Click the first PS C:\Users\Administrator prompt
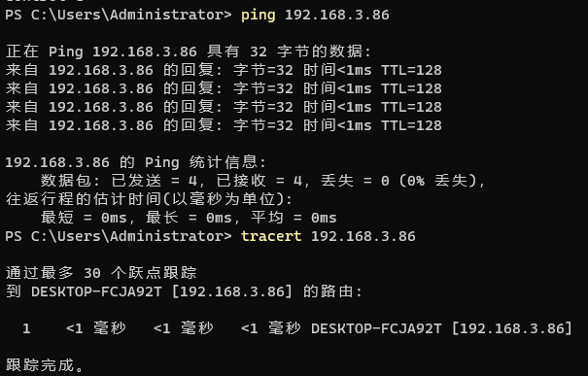The height and width of the screenshot is (376, 588). [119, 15]
